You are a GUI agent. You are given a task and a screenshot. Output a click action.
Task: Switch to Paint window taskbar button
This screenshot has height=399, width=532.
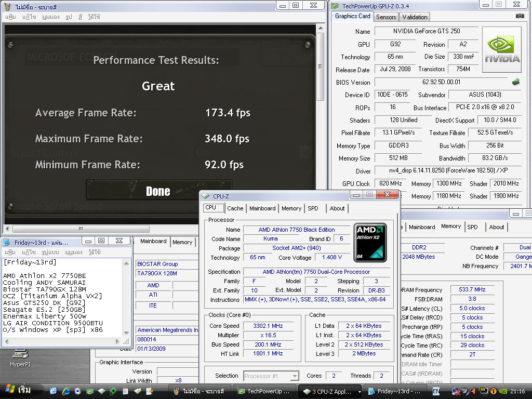coord(200,391)
